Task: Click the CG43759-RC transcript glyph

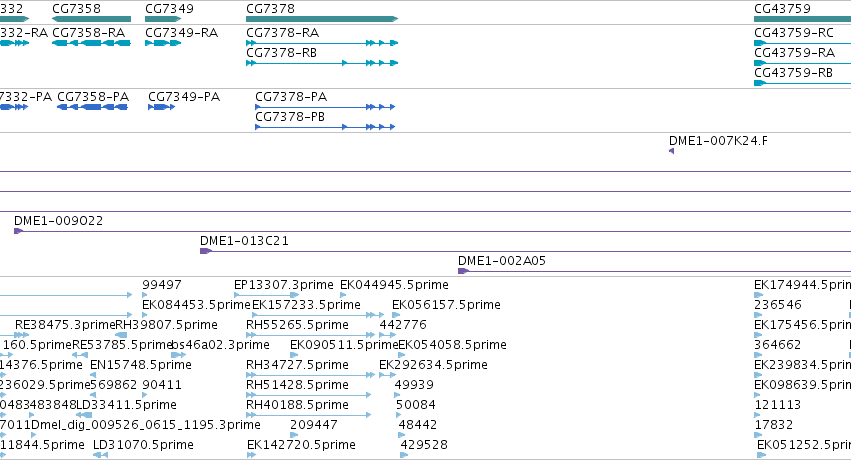Action: pos(802,43)
